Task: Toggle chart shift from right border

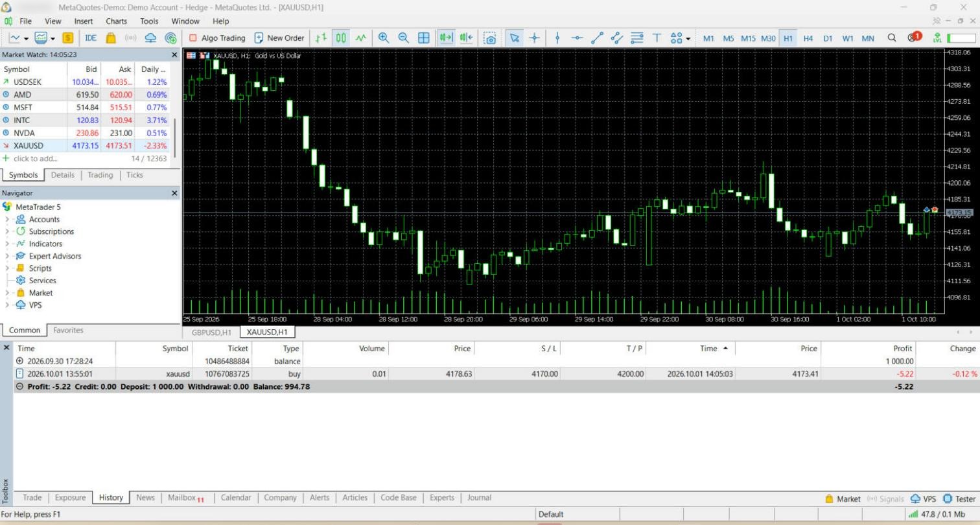Action: point(466,38)
